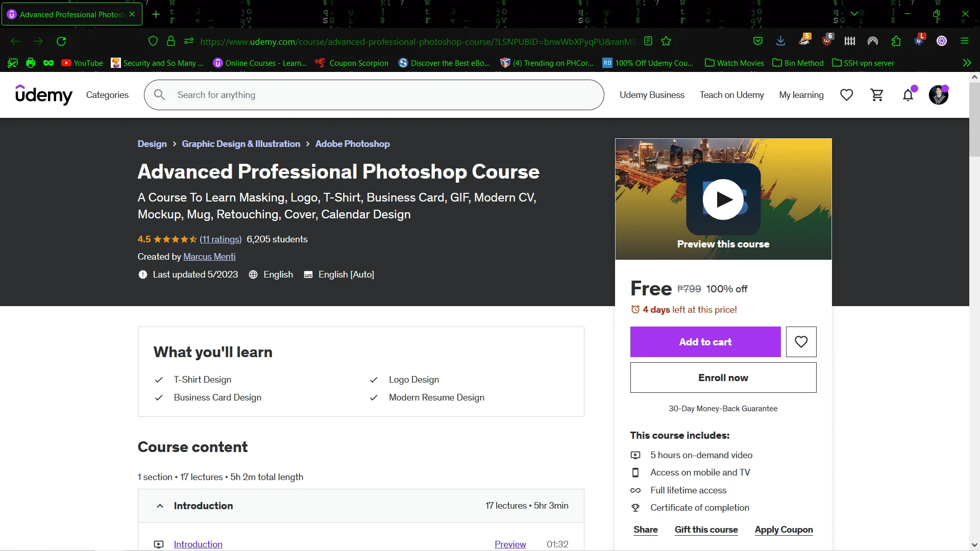Screen dimensions: 980x551
Task: Bookmark this page with the star icon
Action: [x=666, y=41]
